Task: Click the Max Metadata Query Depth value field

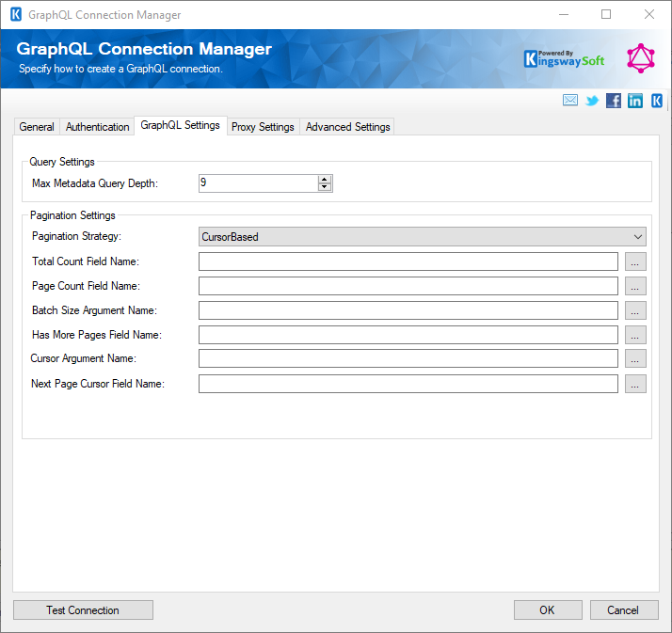Action: point(259,182)
